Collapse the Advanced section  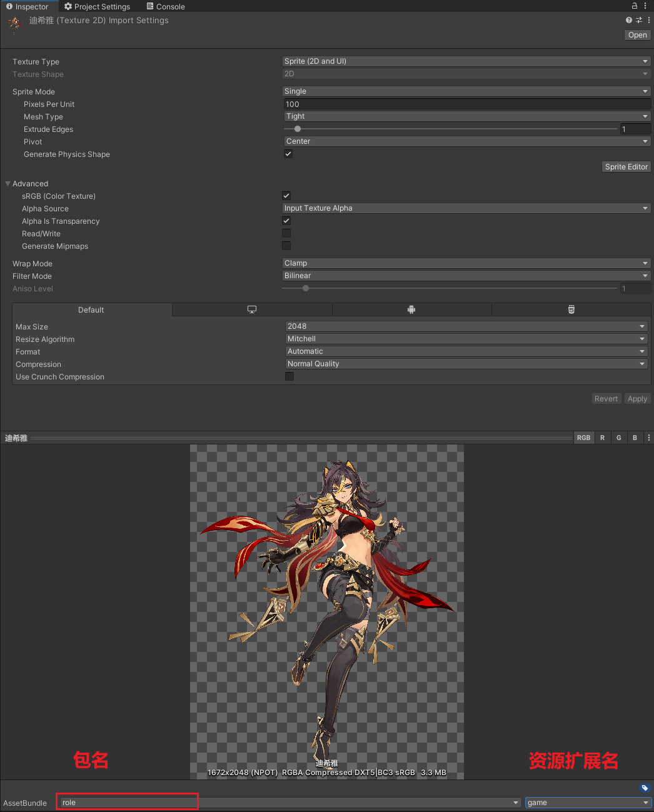(x=8, y=184)
